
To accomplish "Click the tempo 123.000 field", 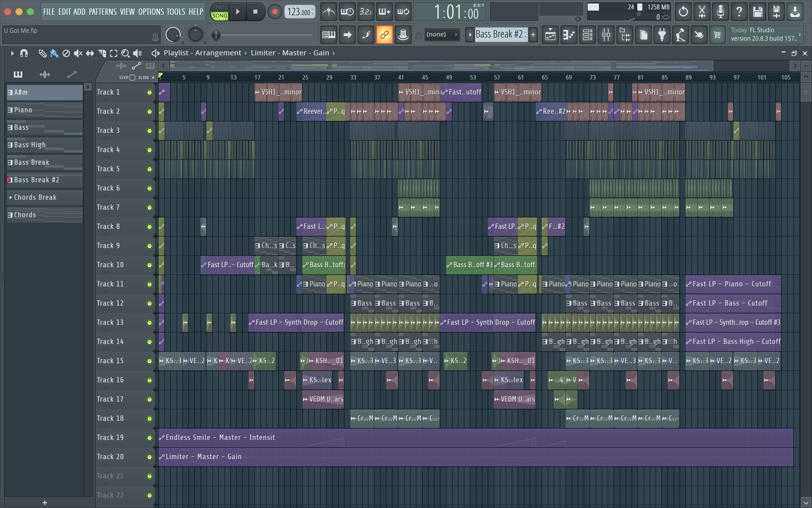I will point(299,12).
